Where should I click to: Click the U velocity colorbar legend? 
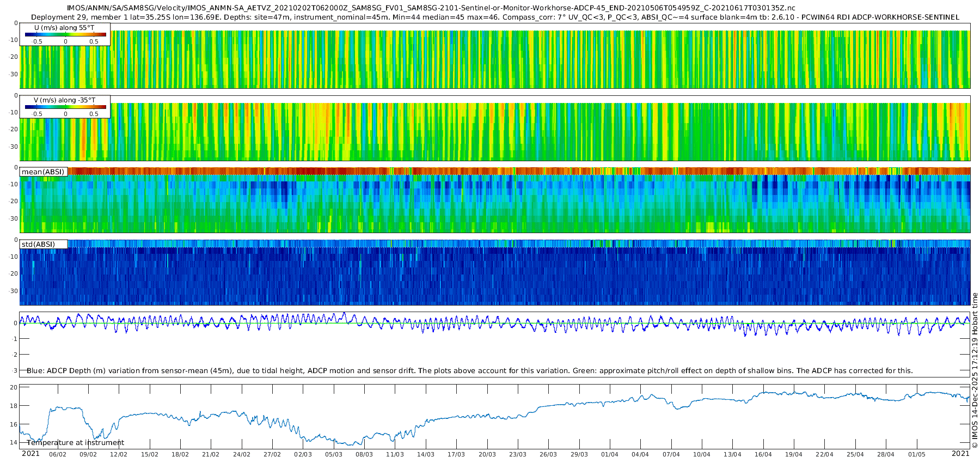tap(65, 34)
